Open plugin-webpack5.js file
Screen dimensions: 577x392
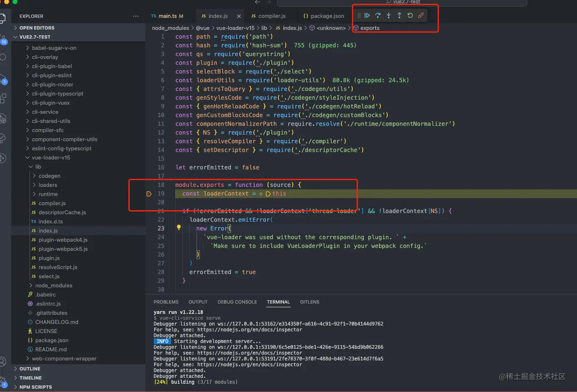click(x=78, y=249)
